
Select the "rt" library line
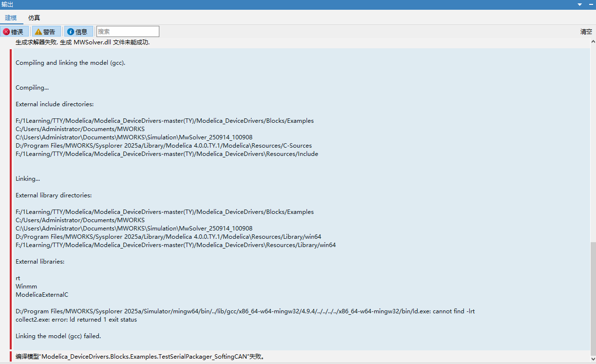18,278
